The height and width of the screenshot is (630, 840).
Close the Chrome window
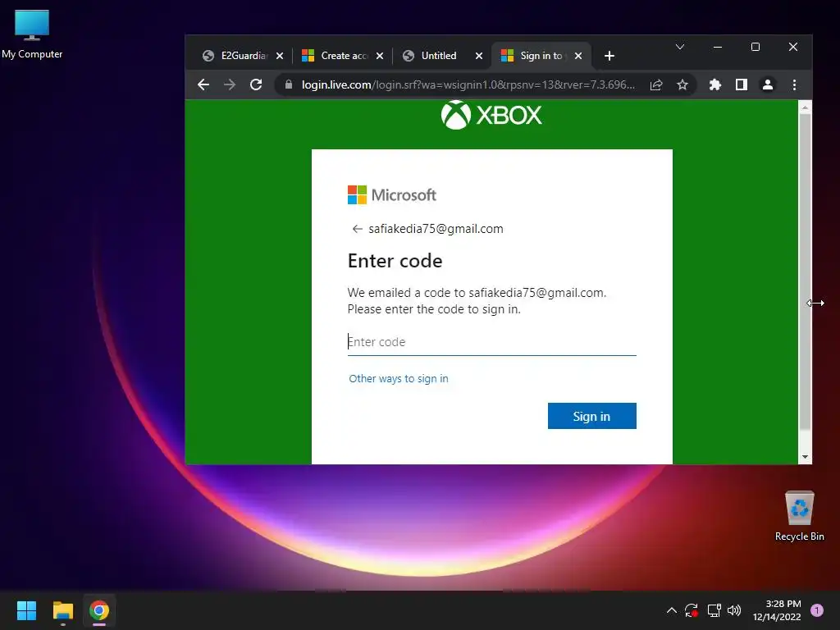tap(793, 47)
